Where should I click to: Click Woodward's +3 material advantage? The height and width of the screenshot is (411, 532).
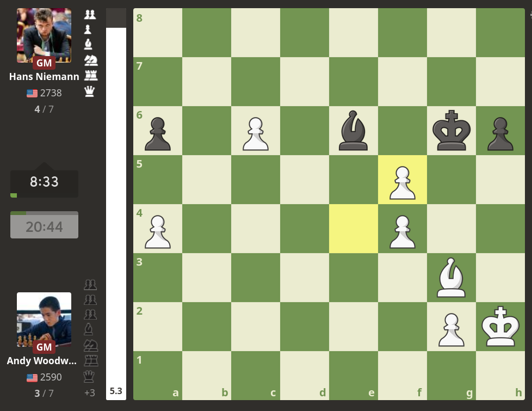(90, 393)
